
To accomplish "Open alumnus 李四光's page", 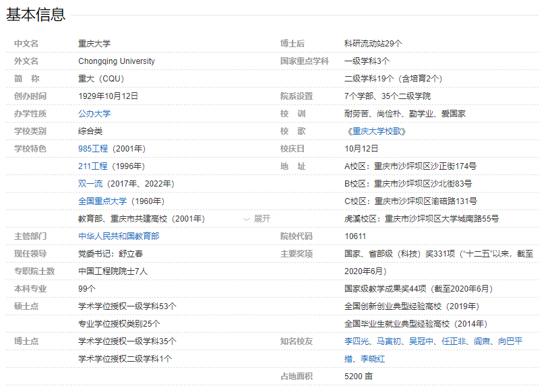I will click(357, 341).
